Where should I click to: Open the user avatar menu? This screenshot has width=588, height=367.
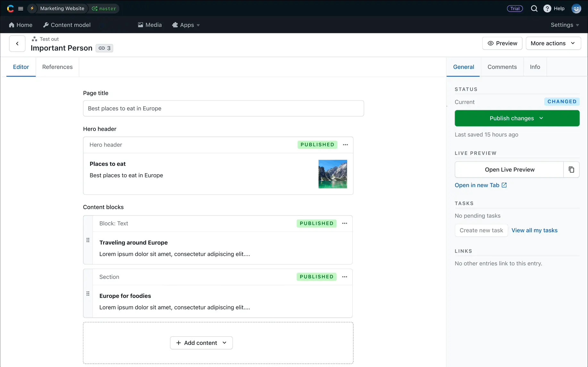[x=576, y=9]
